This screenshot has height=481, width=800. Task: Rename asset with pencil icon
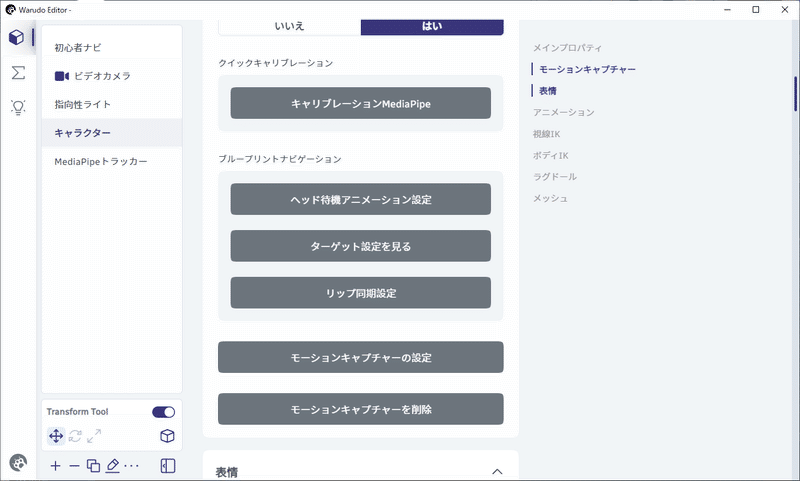coord(113,466)
